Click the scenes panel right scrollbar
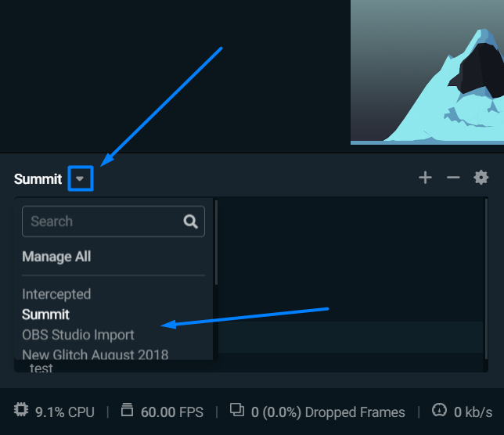Image resolution: width=504 pixels, height=435 pixels. tap(486, 279)
